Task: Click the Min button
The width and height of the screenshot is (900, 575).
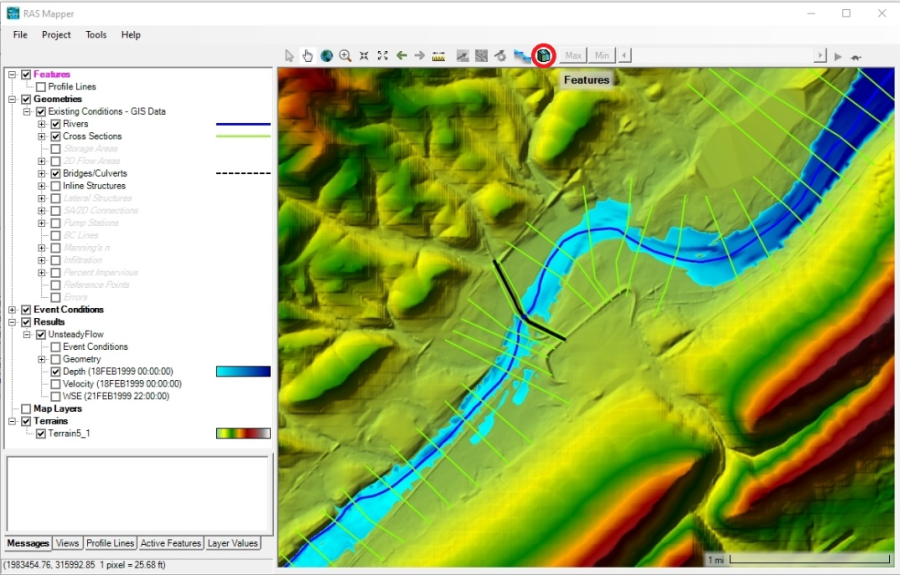Action: pyautogui.click(x=601, y=56)
